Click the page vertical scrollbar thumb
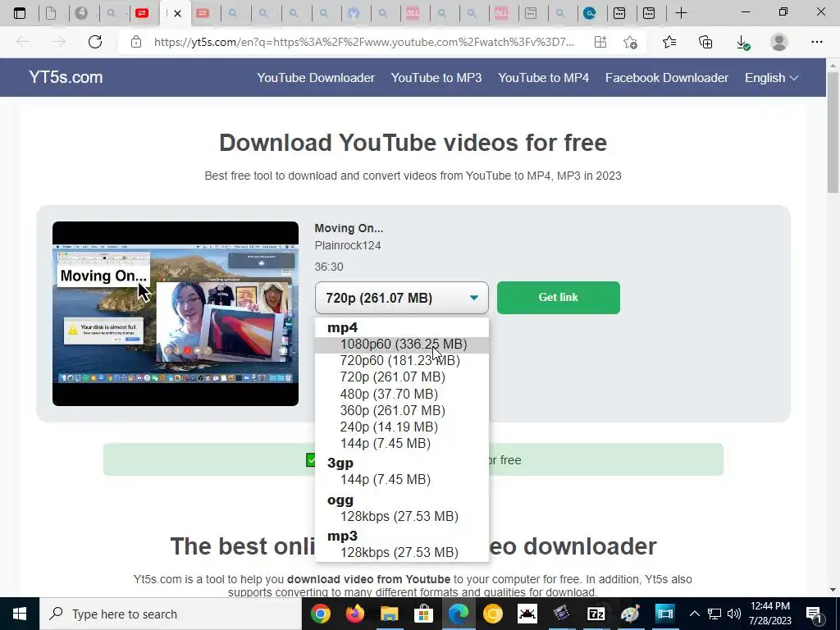Image resolution: width=840 pixels, height=630 pixels. tap(833, 134)
